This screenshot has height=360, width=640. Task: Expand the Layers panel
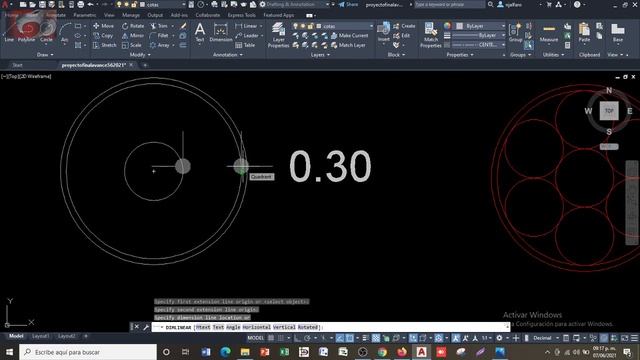tap(320, 55)
